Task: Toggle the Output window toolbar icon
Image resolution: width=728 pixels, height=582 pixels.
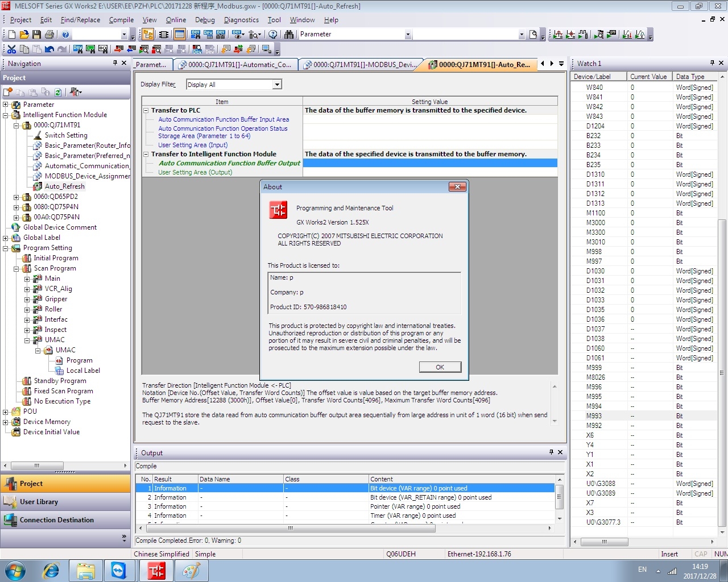Action: tap(179, 35)
